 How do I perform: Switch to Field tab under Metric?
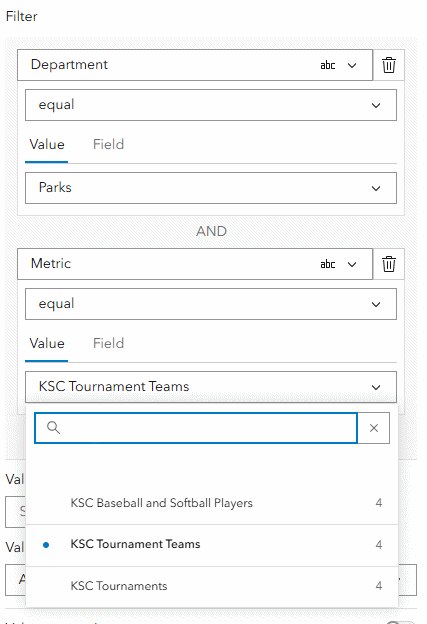point(108,343)
